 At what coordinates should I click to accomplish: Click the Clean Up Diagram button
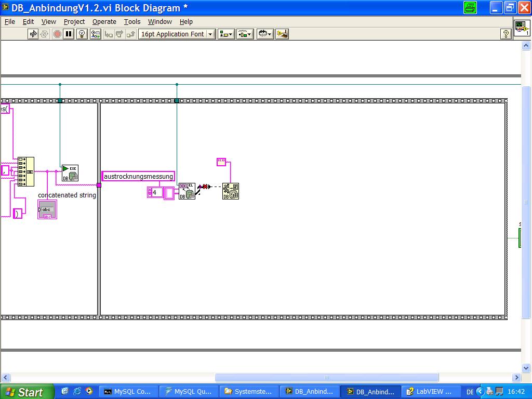point(282,34)
